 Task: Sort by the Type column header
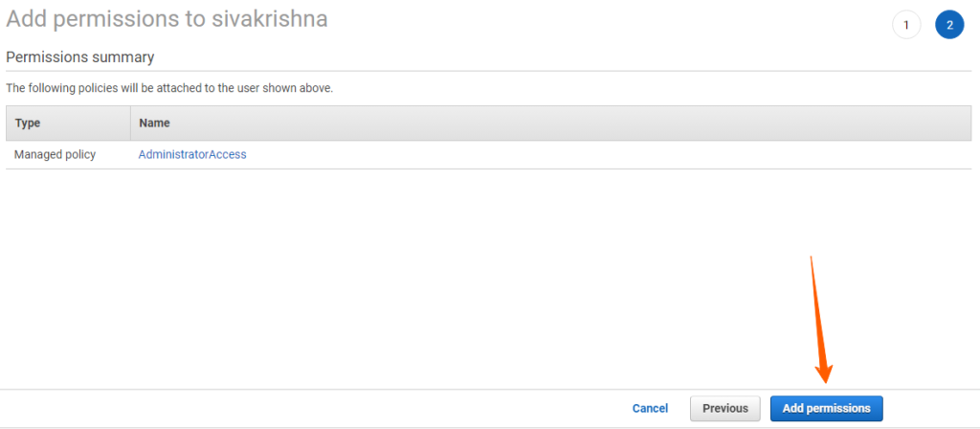28,124
